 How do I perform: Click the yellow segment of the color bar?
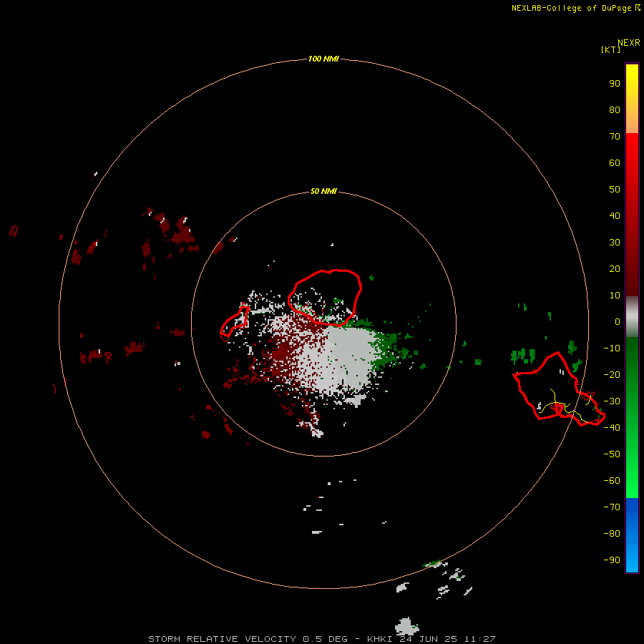(x=632, y=99)
